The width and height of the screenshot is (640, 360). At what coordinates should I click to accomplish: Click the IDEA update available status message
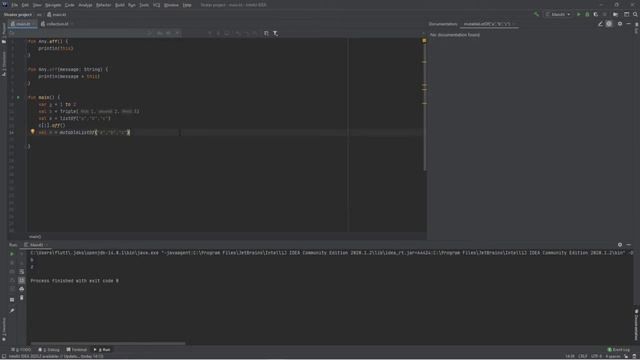click(x=56, y=356)
